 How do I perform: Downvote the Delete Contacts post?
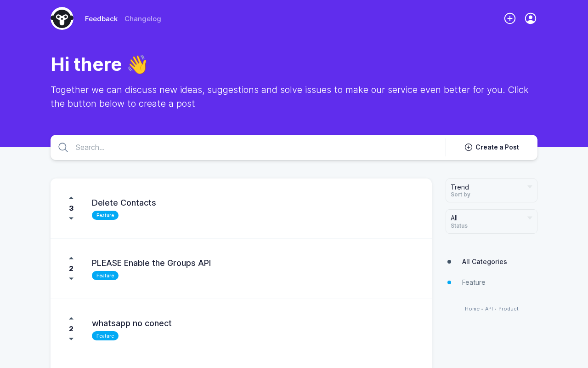pyautogui.click(x=71, y=218)
